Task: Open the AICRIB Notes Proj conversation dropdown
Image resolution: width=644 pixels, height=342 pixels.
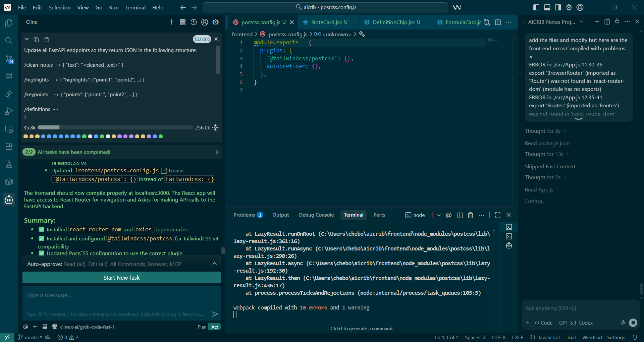Action: (582, 21)
